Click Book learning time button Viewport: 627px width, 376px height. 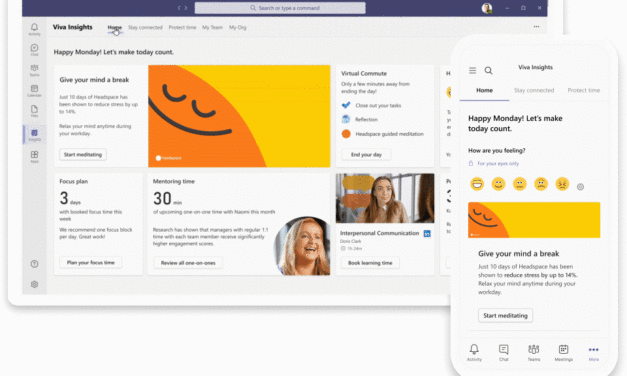click(370, 263)
